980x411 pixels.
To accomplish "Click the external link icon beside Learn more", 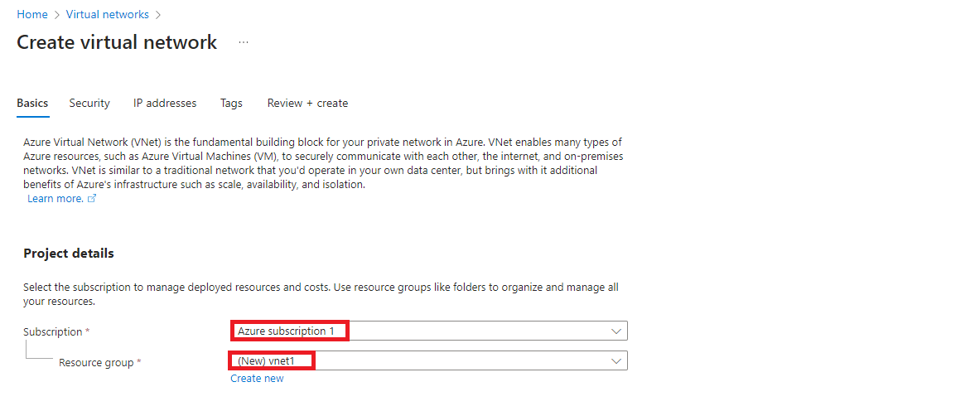I will click(92, 199).
